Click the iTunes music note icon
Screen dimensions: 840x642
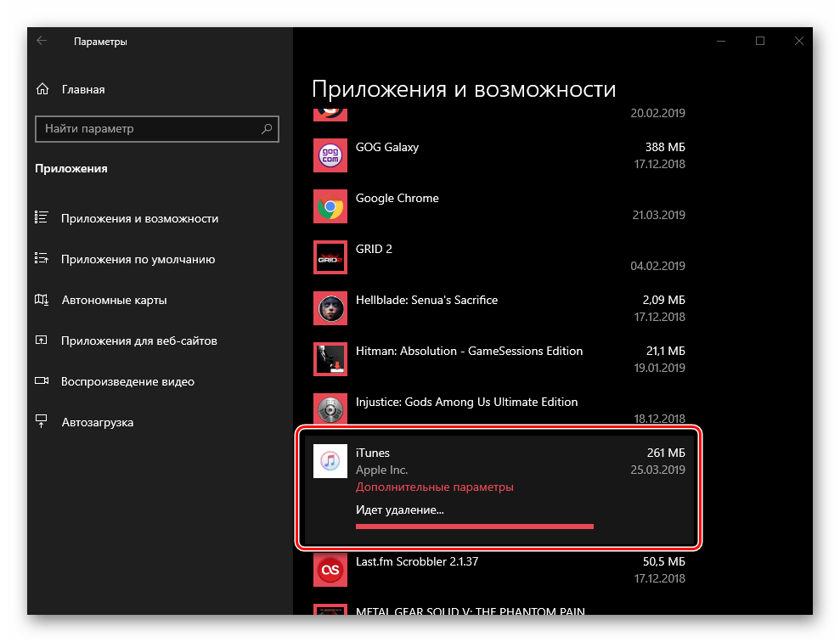(330, 461)
